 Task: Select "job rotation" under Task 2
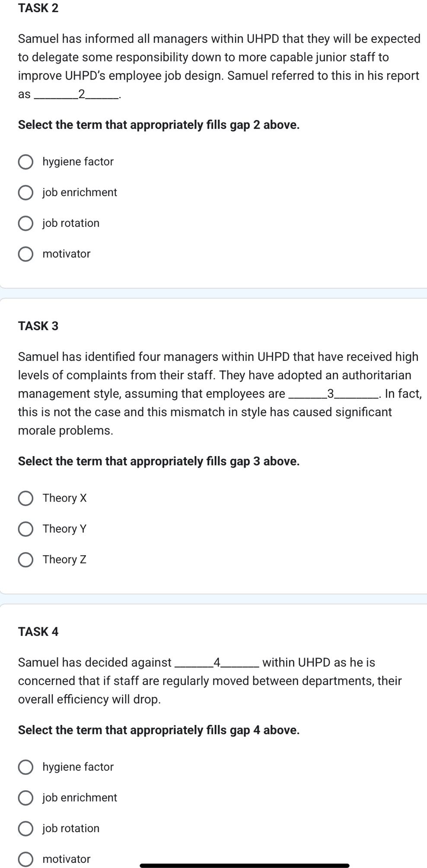pos(26,223)
